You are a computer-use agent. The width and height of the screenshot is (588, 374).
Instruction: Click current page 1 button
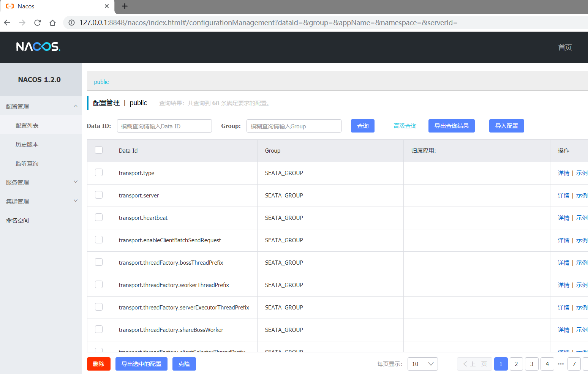(501, 364)
